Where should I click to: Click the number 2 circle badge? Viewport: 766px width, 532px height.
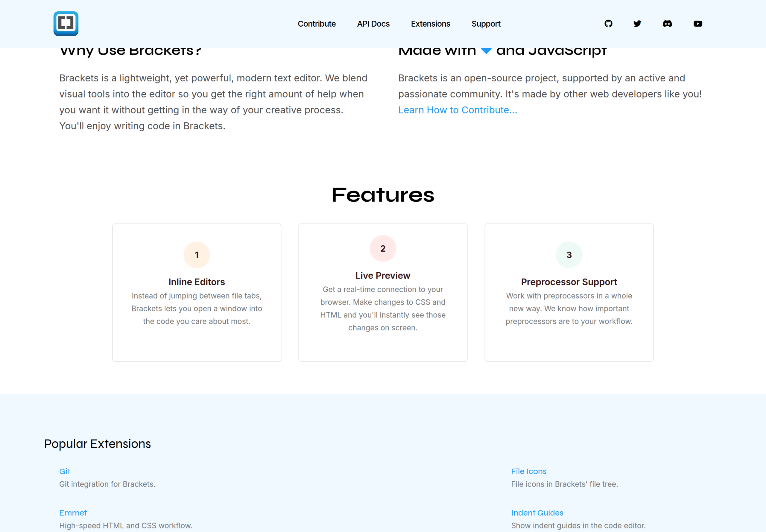[x=383, y=249]
